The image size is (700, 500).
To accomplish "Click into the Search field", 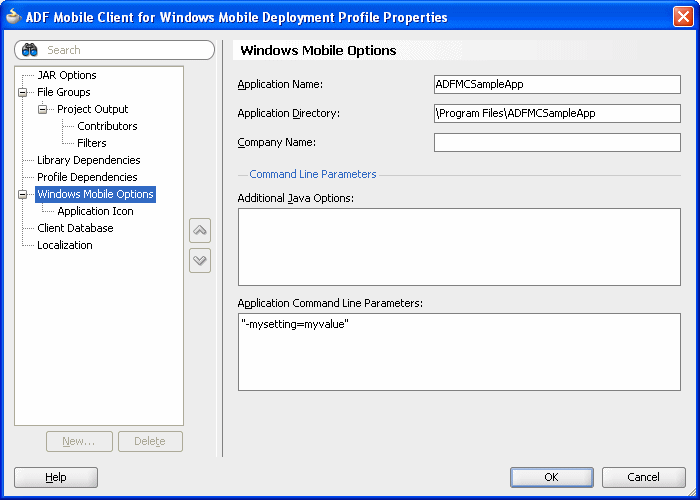I will [114, 50].
